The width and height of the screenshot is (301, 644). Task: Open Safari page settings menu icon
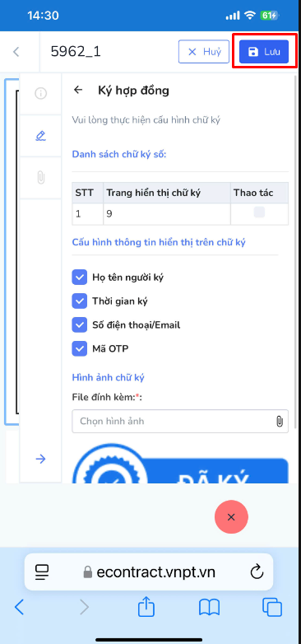pos(42,572)
